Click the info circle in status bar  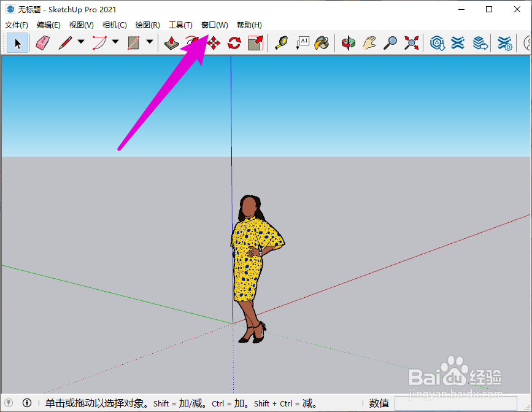(27, 403)
